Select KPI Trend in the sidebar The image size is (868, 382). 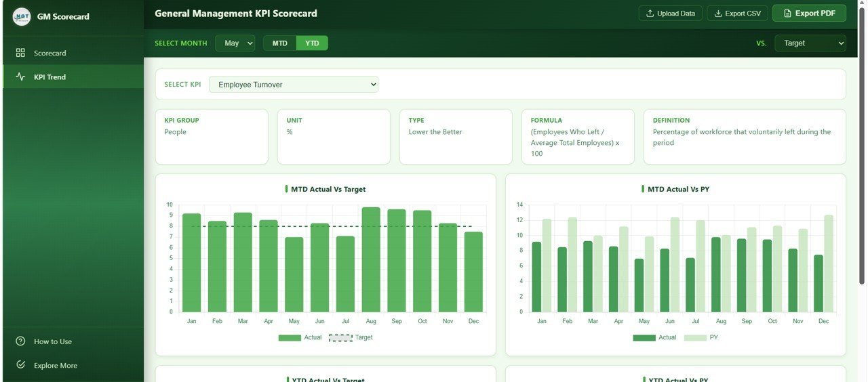[x=50, y=77]
